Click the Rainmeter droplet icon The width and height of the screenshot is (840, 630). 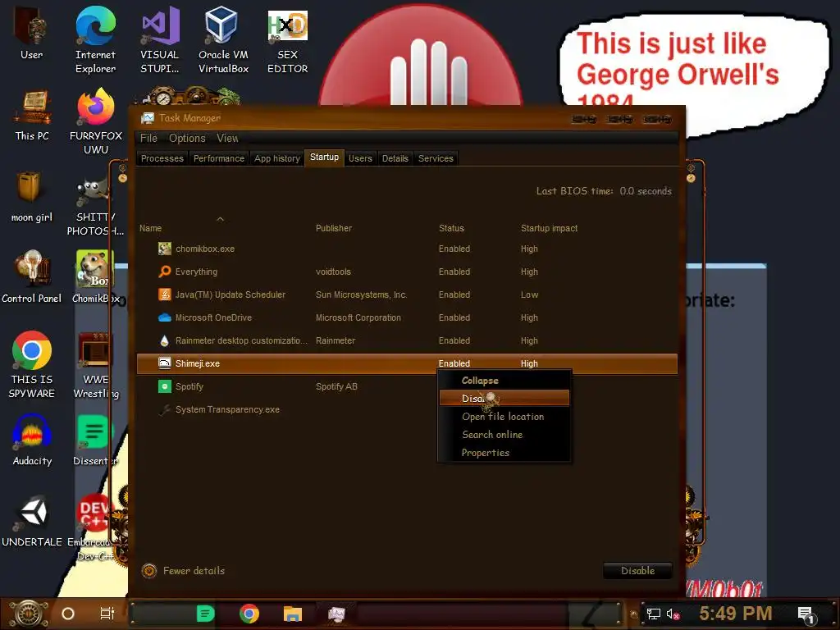164,340
